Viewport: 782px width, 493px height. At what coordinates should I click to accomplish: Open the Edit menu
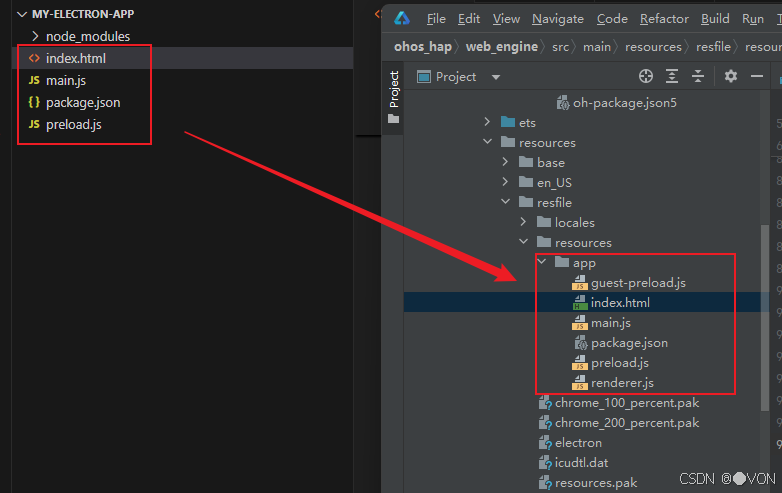[469, 19]
